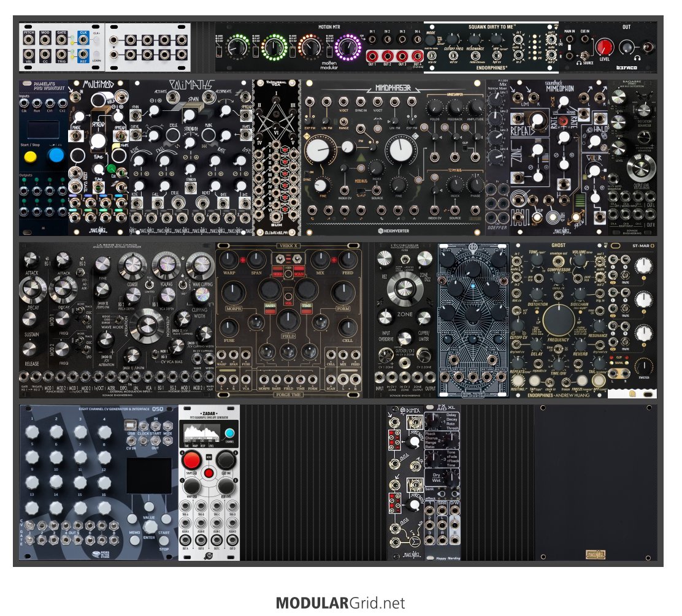Viewport: 682px width, 616px height.
Task: Click the large OUTPUT LEVEL knob on Sovage distortion
Action: click(641, 167)
